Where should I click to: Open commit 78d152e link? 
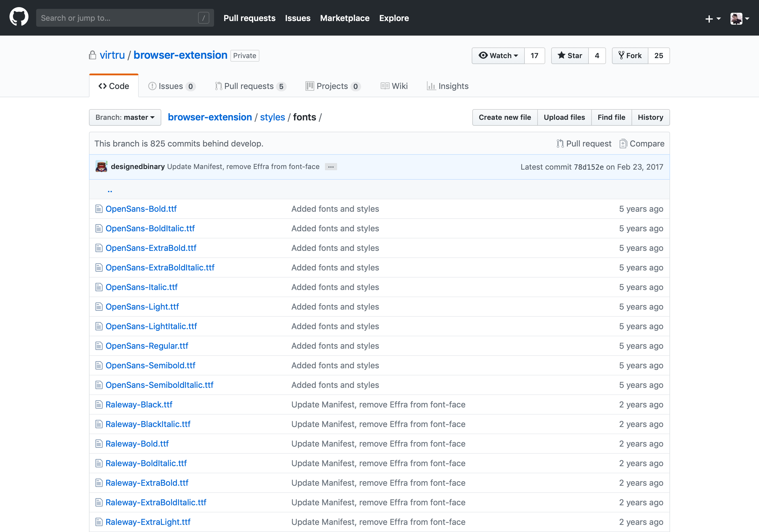pos(589,167)
